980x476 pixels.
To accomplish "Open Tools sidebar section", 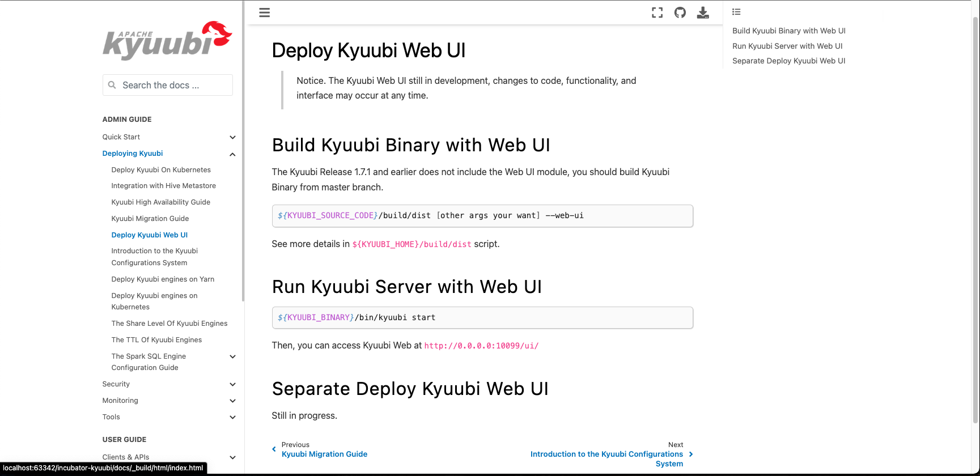I will pyautogui.click(x=111, y=417).
